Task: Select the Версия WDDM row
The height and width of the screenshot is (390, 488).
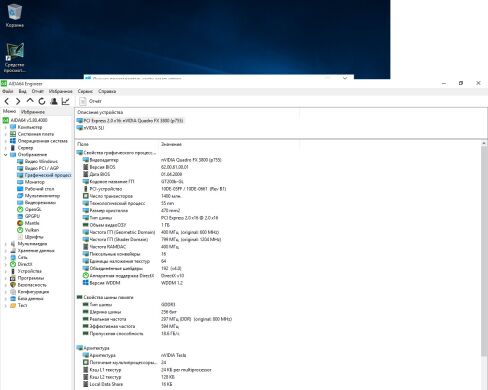Action: [x=133, y=283]
